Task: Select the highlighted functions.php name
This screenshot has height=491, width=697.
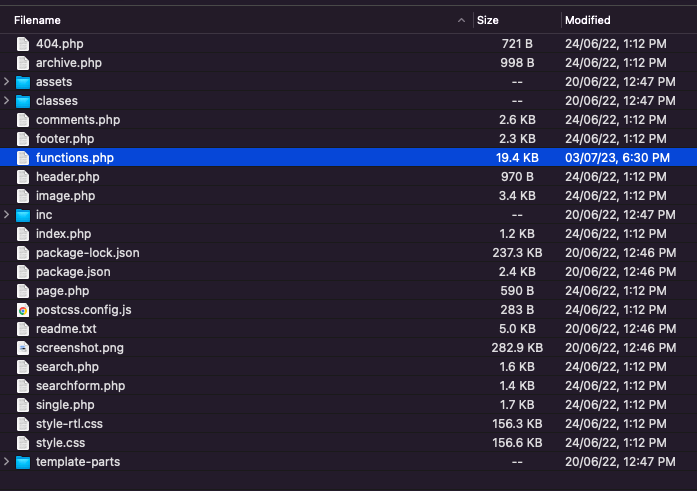Action: pos(75,158)
